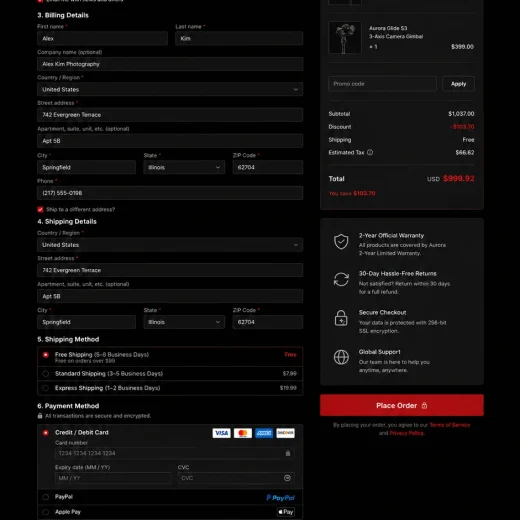Click the billing Last name field
Viewport: 520px width, 520px height.
[239, 38]
